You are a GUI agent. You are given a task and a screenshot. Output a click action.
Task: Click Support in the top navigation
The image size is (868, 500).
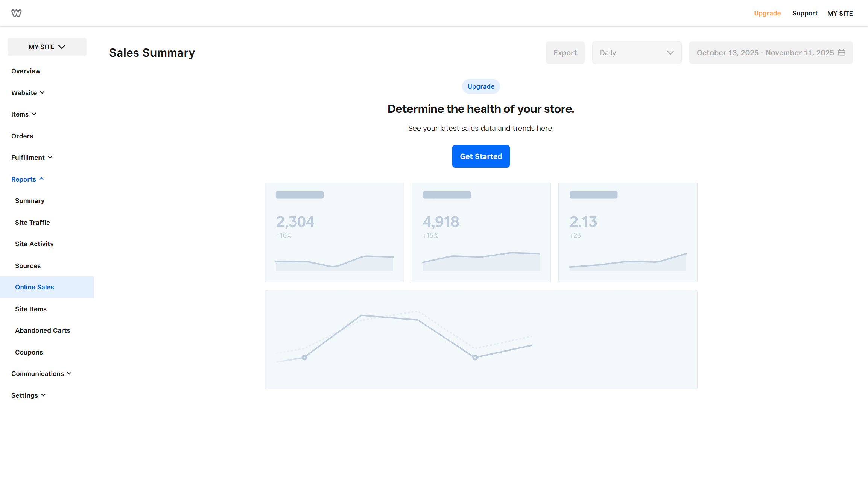[x=805, y=13]
